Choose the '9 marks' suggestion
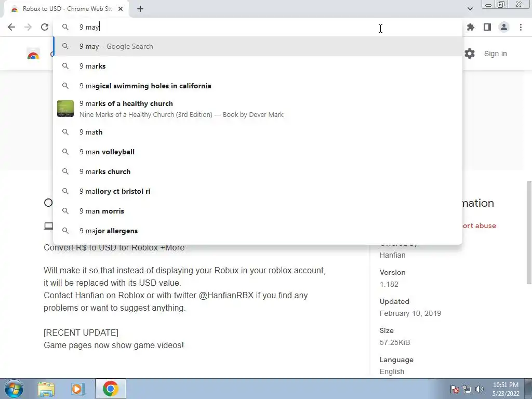Viewport: 532px width, 399px height. coord(258,66)
